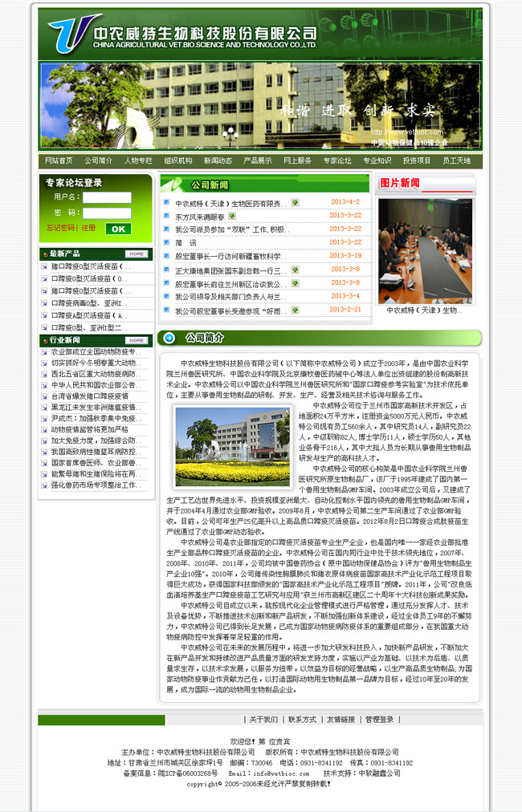
Task: Open industry news 我国高致病性猪蓝耳病防控
Action: [x=96, y=452]
